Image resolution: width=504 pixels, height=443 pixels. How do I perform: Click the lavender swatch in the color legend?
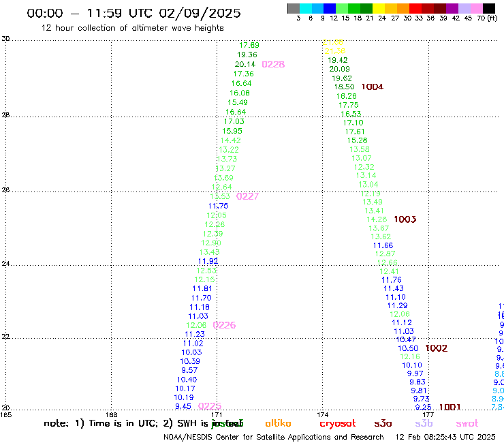(x=464, y=8)
